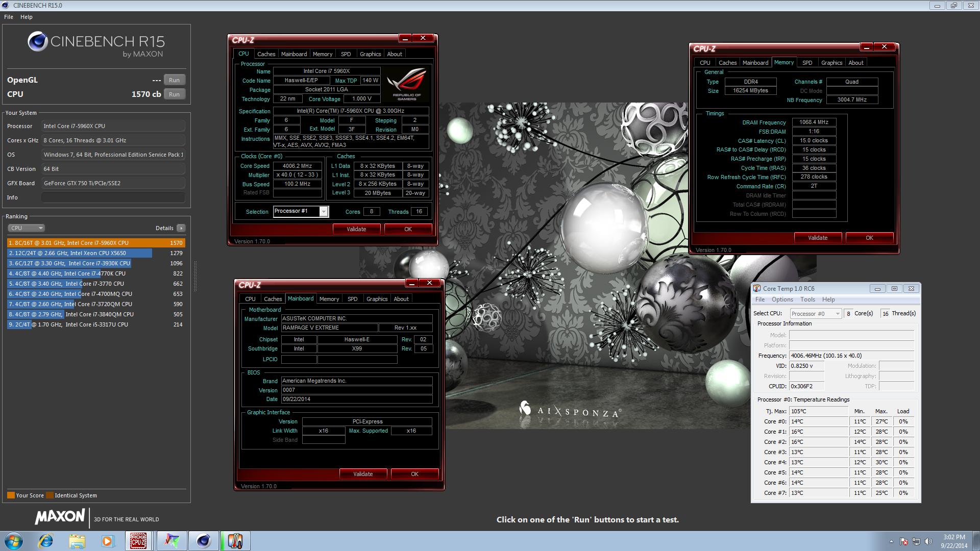Select ranking entry Intel Core i7-4770K

[96, 273]
